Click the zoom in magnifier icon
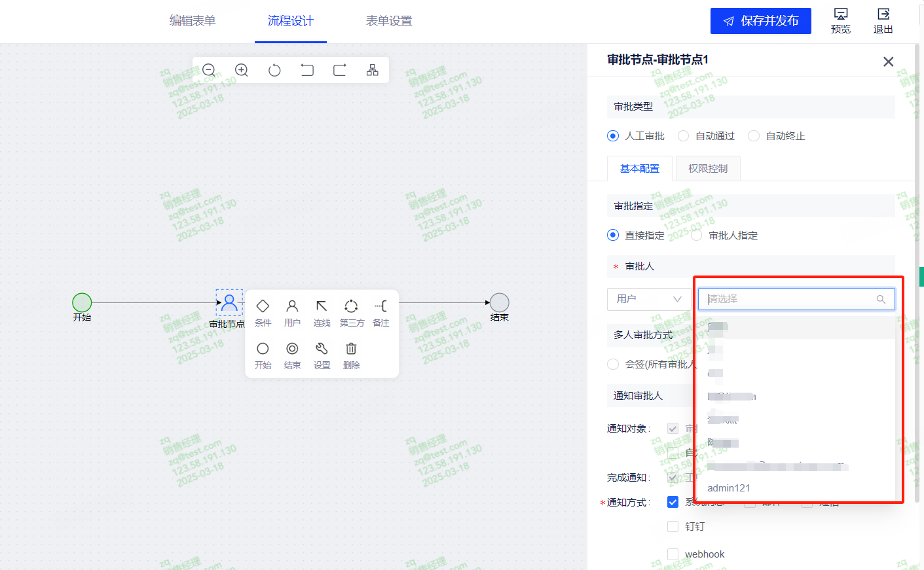Image resolution: width=924 pixels, height=570 pixels. pyautogui.click(x=242, y=70)
